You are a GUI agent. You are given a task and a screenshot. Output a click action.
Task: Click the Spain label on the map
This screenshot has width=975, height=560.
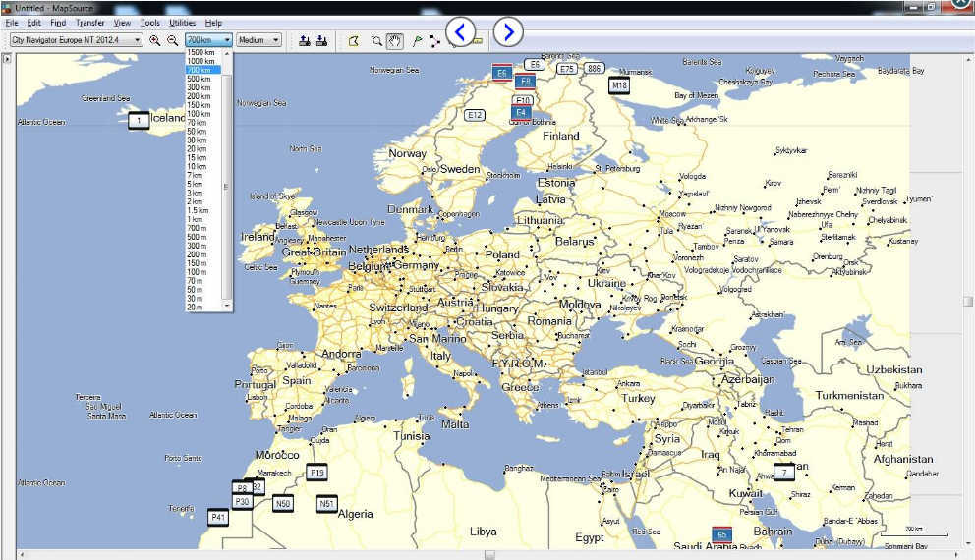click(297, 380)
